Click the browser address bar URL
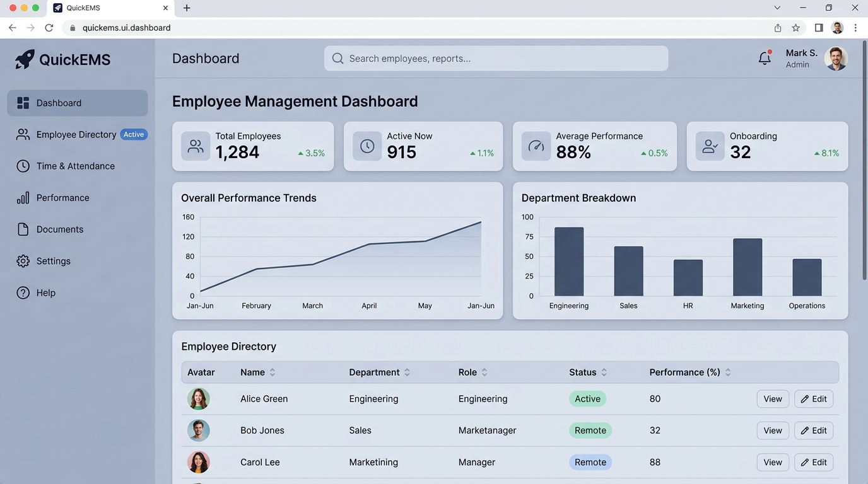This screenshot has width=868, height=484. [126, 28]
